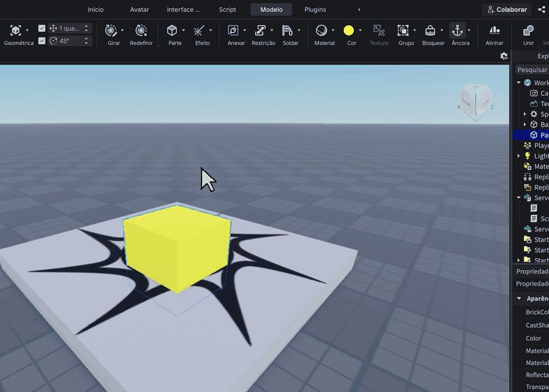Click the Colaborar button
549x392 pixels.
click(507, 9)
